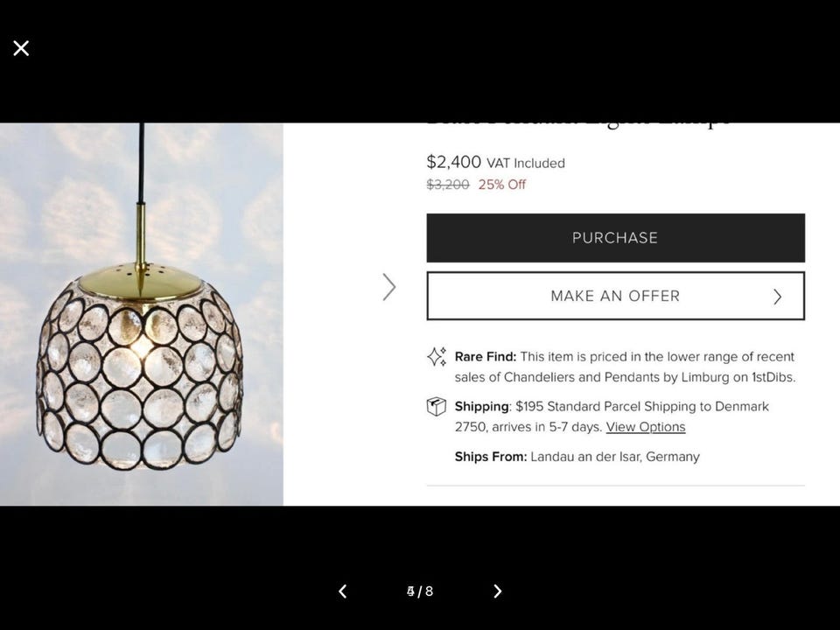Click the shipping parcel box icon
Screen dimensions: 840x630
436,407
